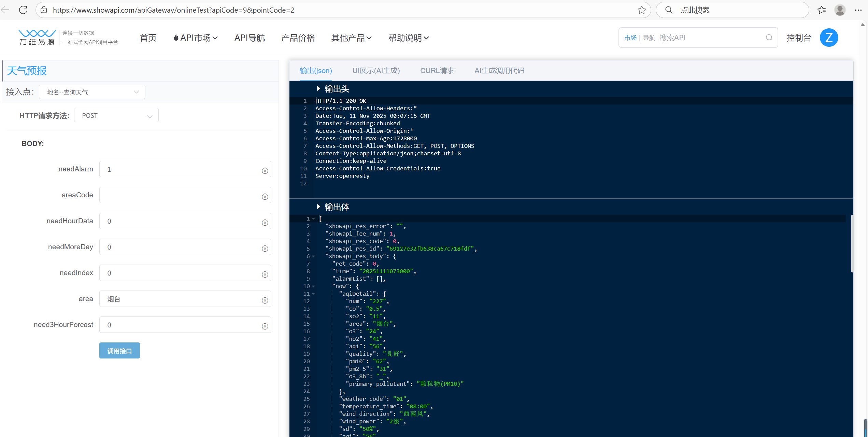Open the browser favorites list icon
The height and width of the screenshot is (437, 868).
822,10
